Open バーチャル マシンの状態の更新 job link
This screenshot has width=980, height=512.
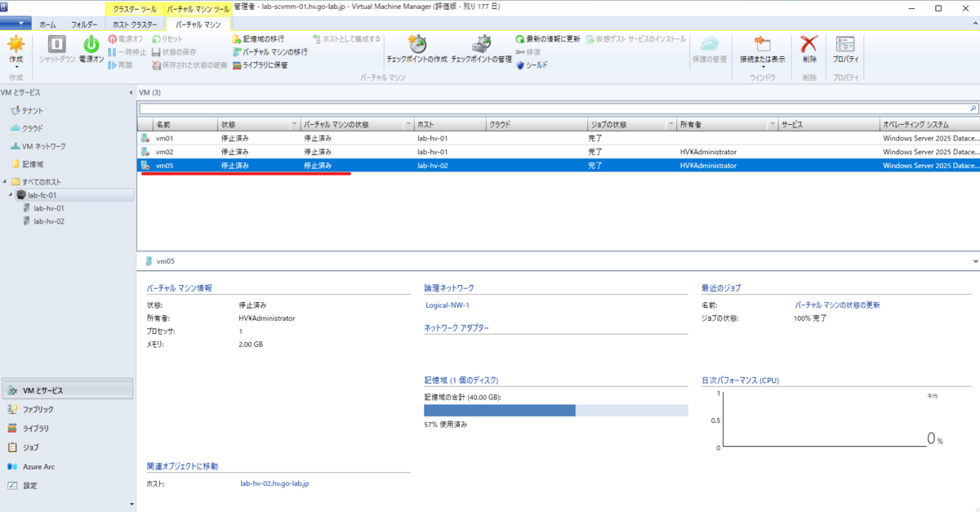837,305
